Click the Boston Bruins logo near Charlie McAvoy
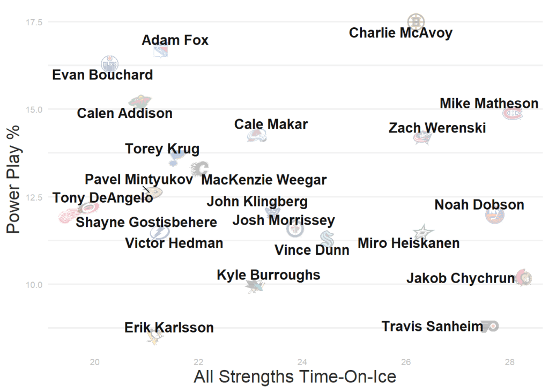Screen dimensions: 549x392 click(416, 21)
